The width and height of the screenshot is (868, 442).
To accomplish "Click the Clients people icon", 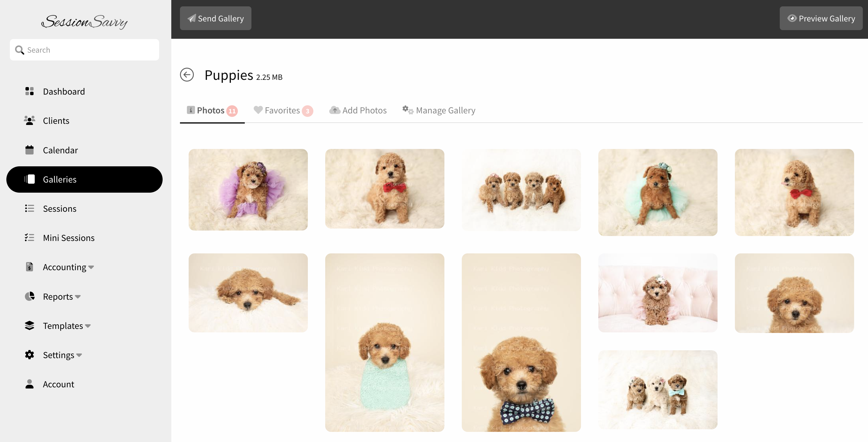I will click(x=29, y=121).
